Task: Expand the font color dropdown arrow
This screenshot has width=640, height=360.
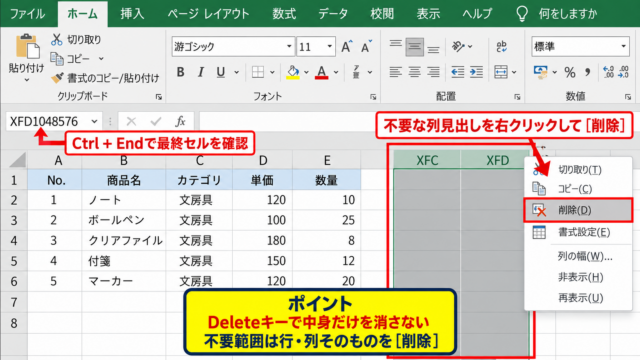Action: pyautogui.click(x=336, y=72)
